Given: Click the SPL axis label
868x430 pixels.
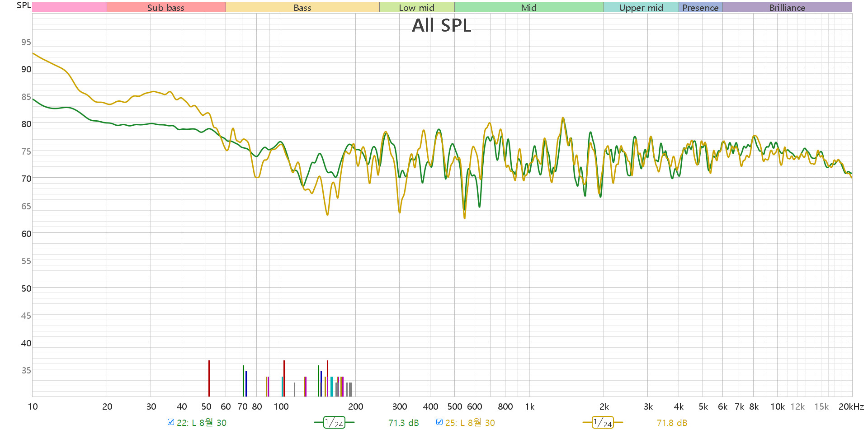Looking at the screenshot, I should tap(24, 5).
